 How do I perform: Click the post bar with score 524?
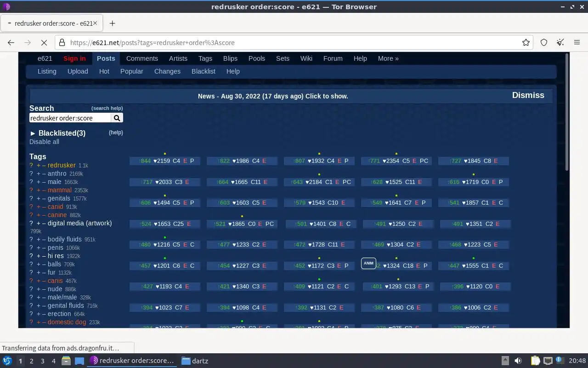(x=165, y=224)
